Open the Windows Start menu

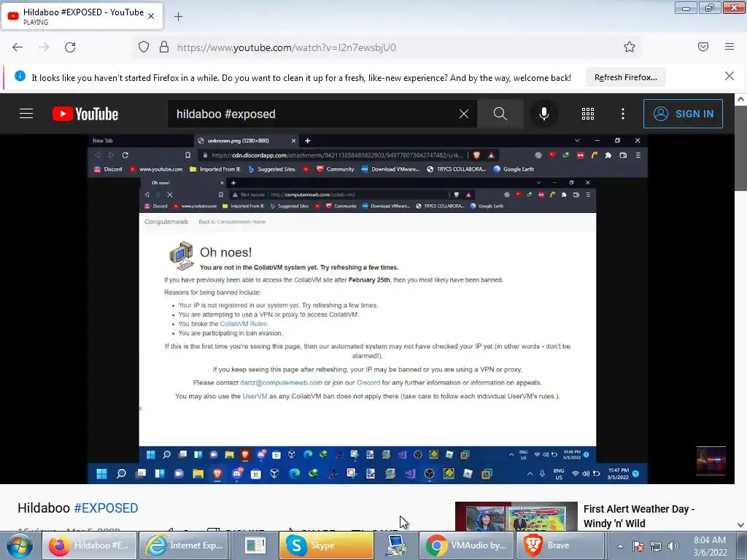point(19,545)
